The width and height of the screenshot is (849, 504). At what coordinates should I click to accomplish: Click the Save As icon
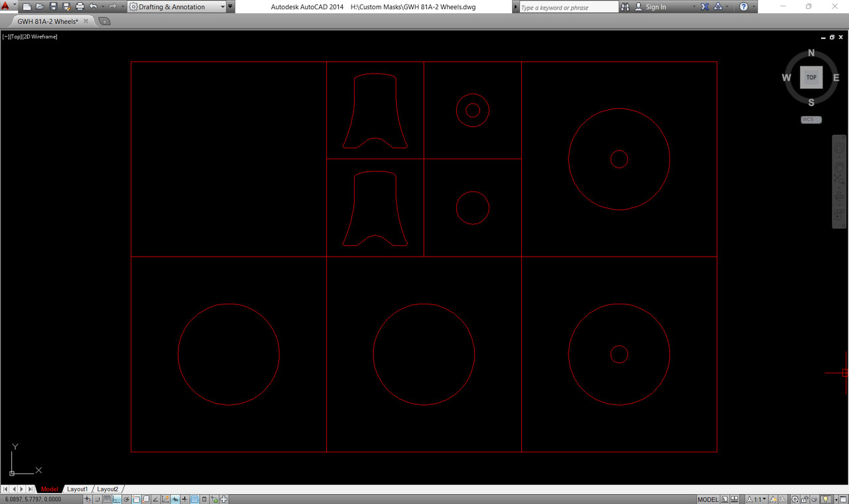click(66, 7)
